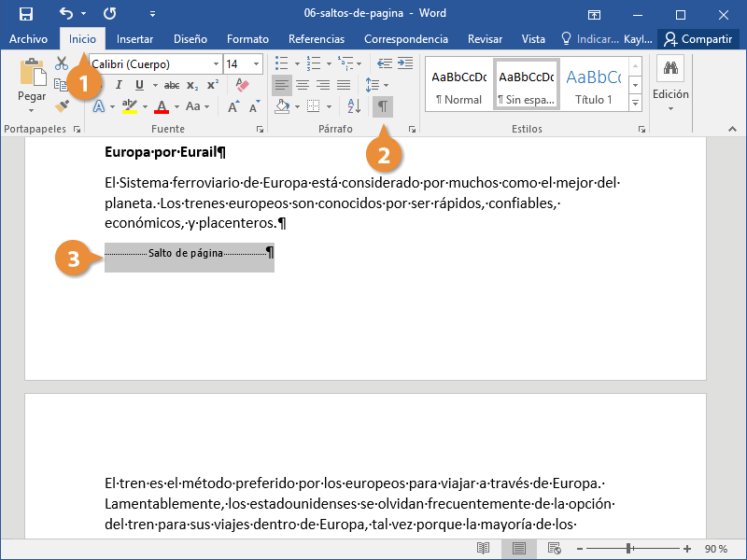
Task: Decrease font size
Action: tap(254, 106)
